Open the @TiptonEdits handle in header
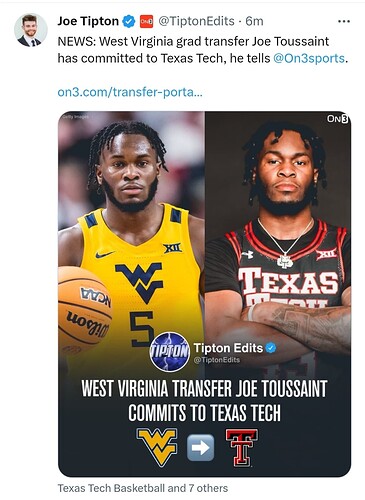 pyautogui.click(x=196, y=21)
